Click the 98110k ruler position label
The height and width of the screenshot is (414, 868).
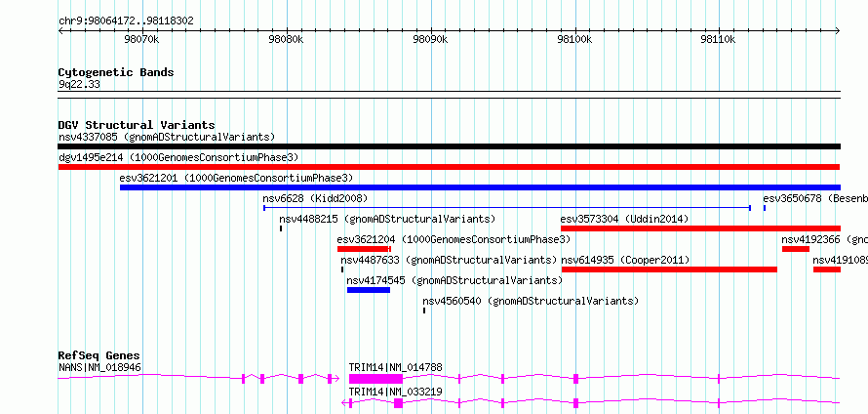(x=718, y=40)
